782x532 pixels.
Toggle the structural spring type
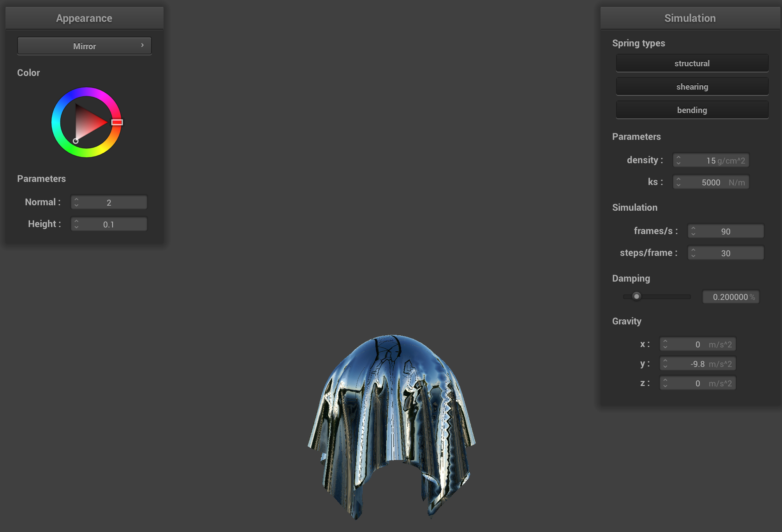coord(692,63)
